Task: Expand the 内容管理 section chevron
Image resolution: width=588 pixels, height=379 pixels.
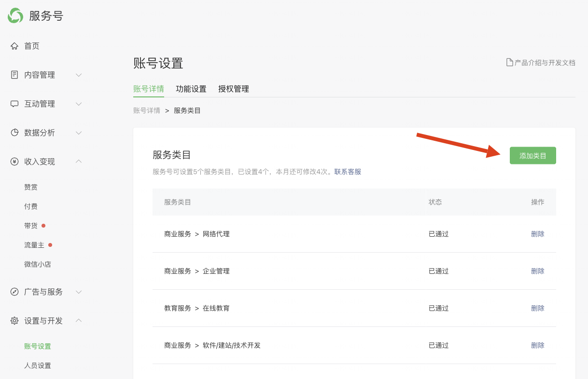Action: coord(79,75)
